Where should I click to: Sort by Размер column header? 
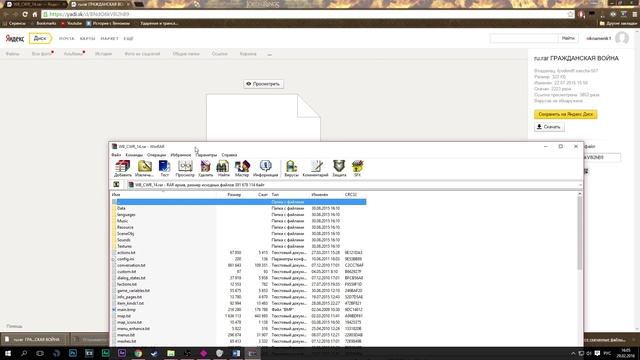[x=234, y=195]
